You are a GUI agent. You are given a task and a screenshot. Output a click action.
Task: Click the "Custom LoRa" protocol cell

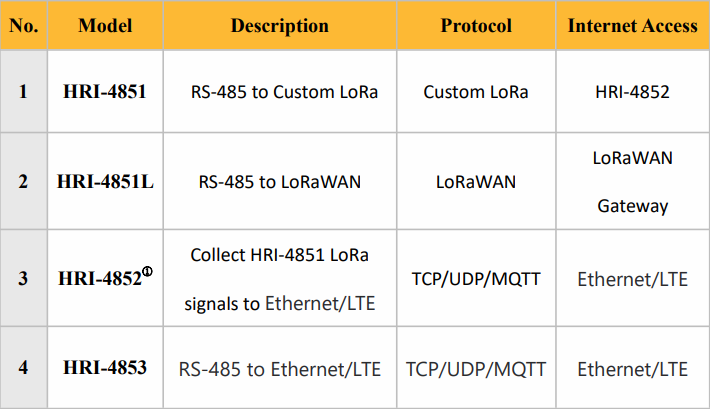click(476, 92)
